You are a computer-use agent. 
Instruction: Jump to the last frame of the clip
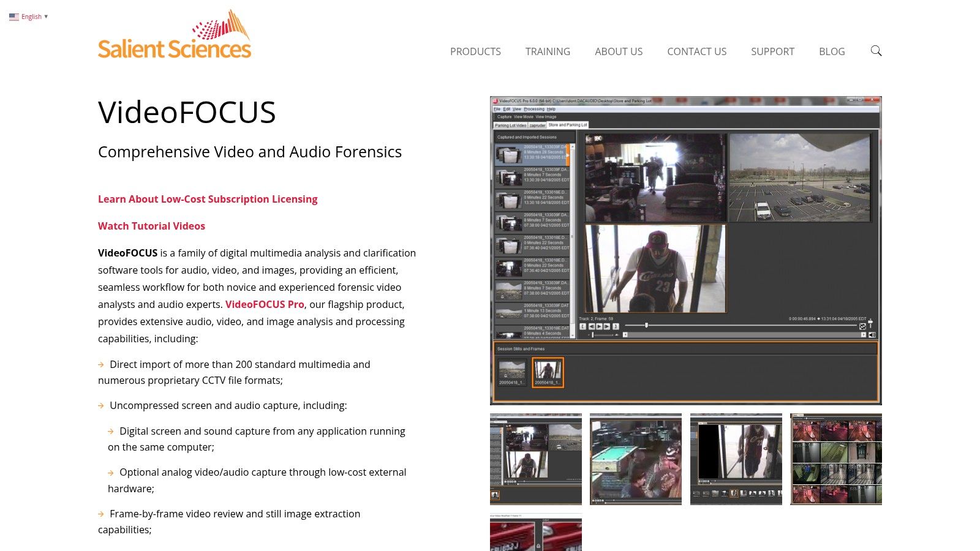point(615,326)
